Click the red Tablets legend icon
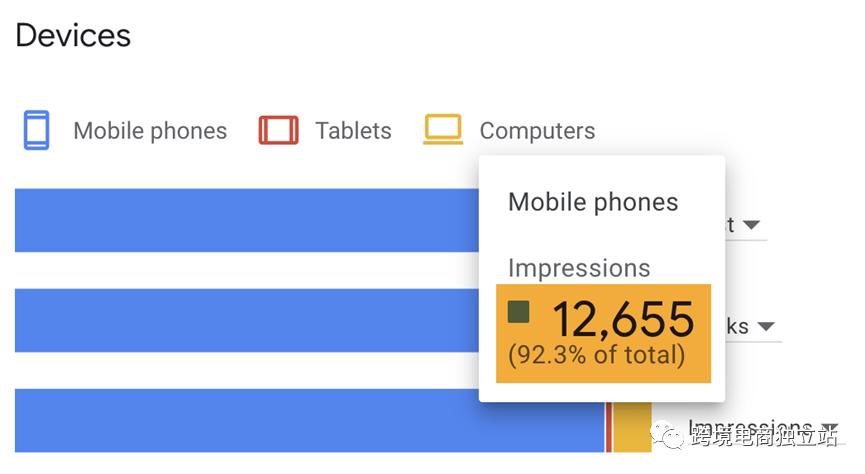Viewport: 865px width, 474px height. click(x=279, y=131)
